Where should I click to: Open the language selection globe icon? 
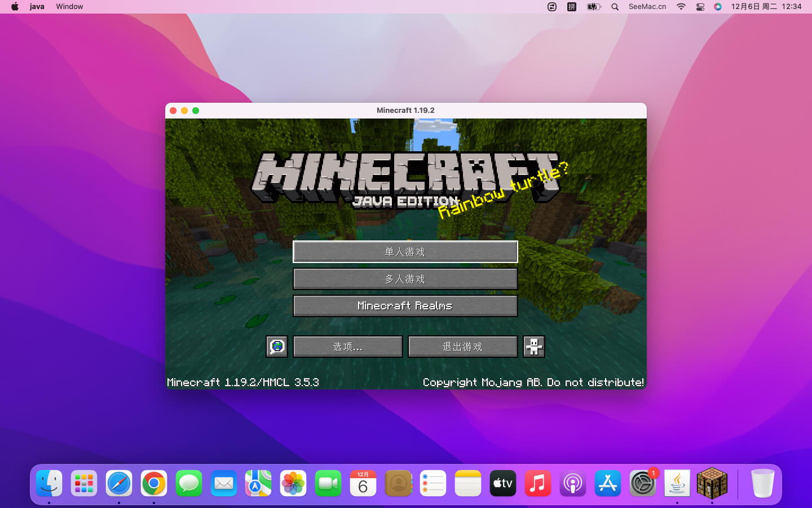(277, 347)
